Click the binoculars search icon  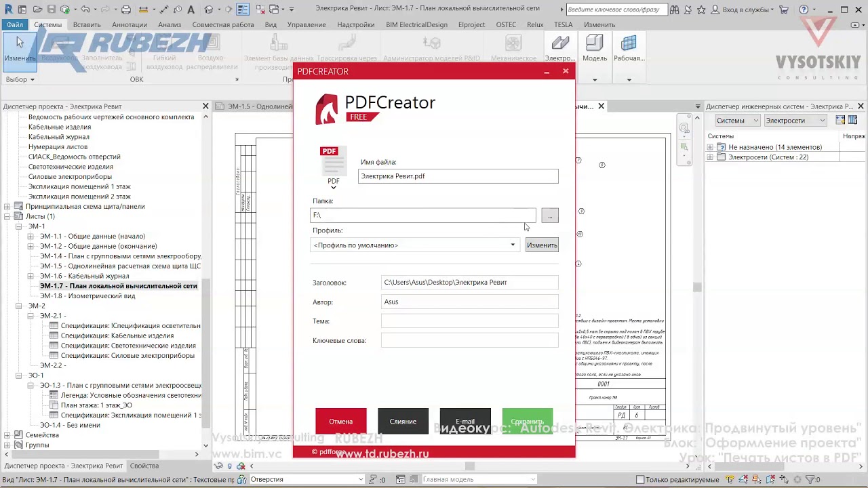(674, 9)
